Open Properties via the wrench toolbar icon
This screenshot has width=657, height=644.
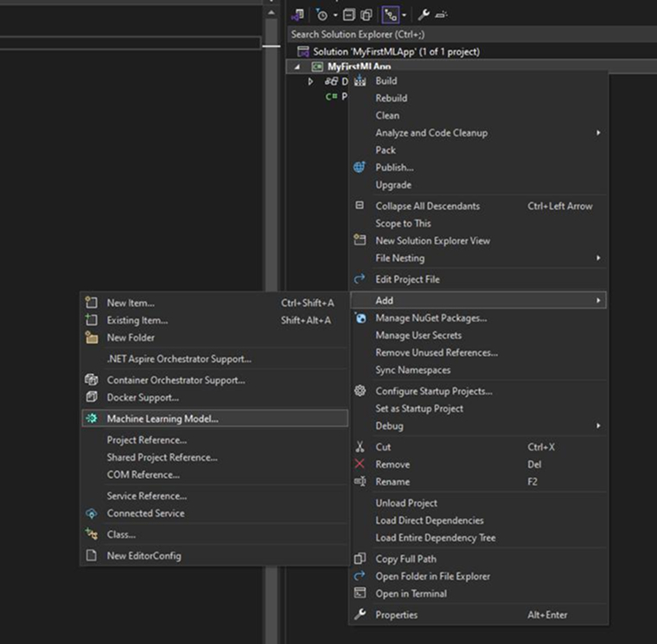click(424, 15)
